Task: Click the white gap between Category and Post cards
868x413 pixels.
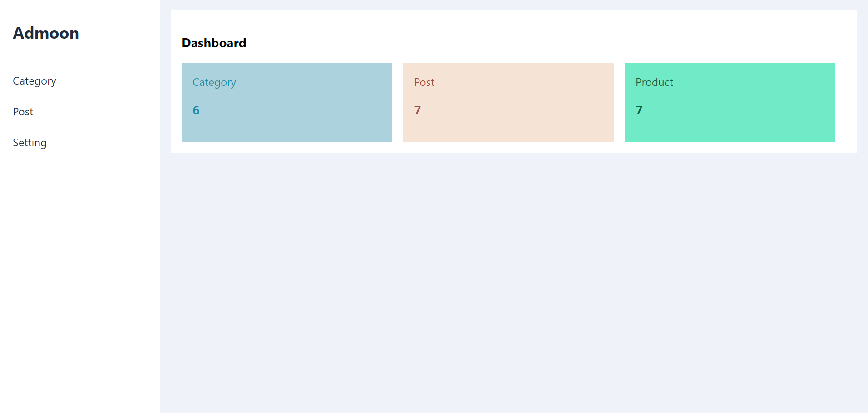Action: click(x=398, y=103)
